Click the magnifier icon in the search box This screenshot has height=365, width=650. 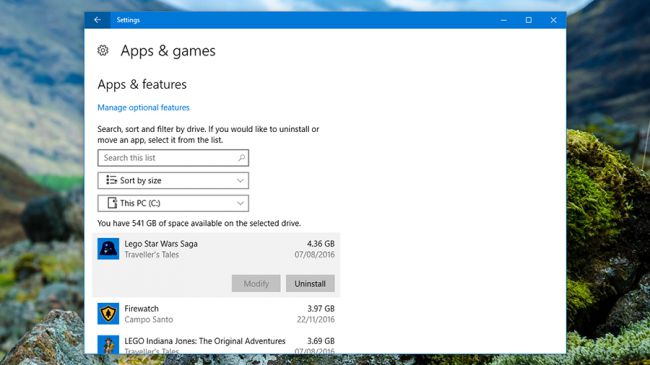click(241, 158)
